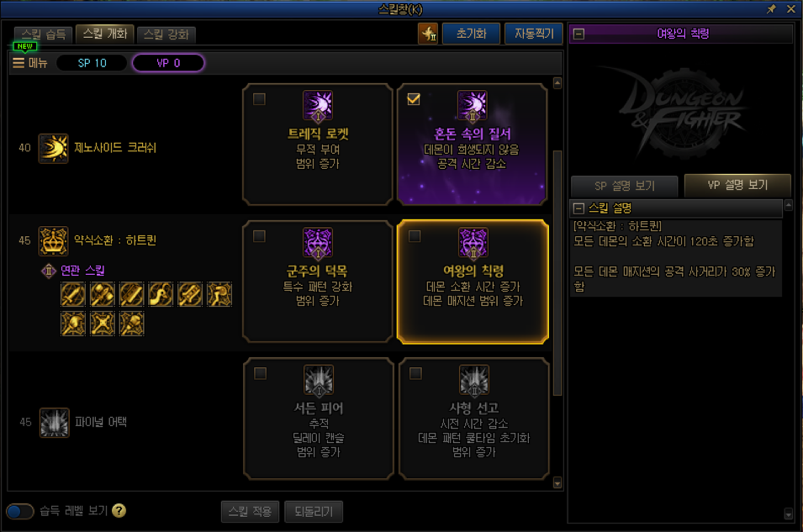The image size is (803, 532).
Task: Collapse the 스킬 설명 section
Action: tap(578, 208)
